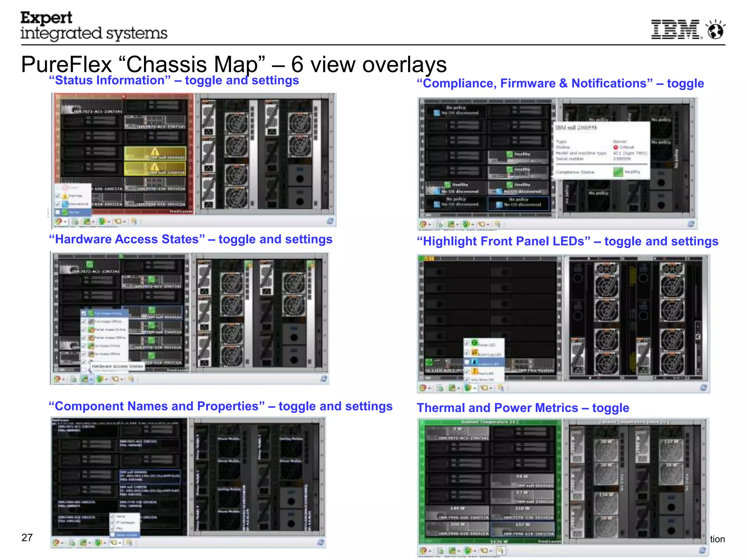Viewport: 747px width, 560px height.
Task: Select Partial Access Offline menu entry
Action: tap(104, 338)
